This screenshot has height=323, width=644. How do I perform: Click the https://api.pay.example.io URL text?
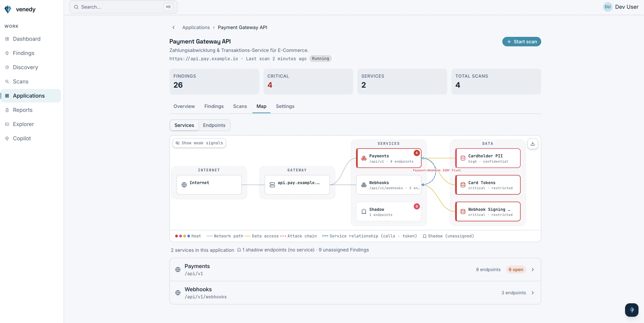[x=203, y=59]
